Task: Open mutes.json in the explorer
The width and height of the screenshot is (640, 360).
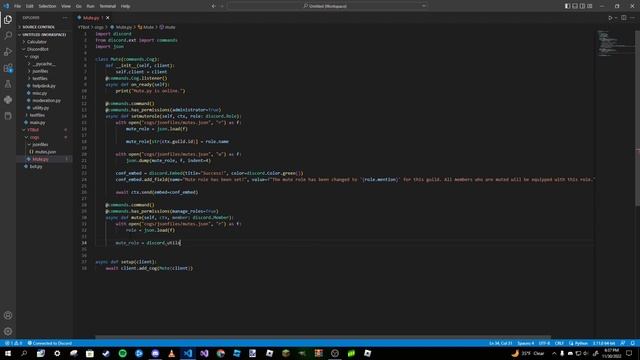Action: tap(44, 152)
